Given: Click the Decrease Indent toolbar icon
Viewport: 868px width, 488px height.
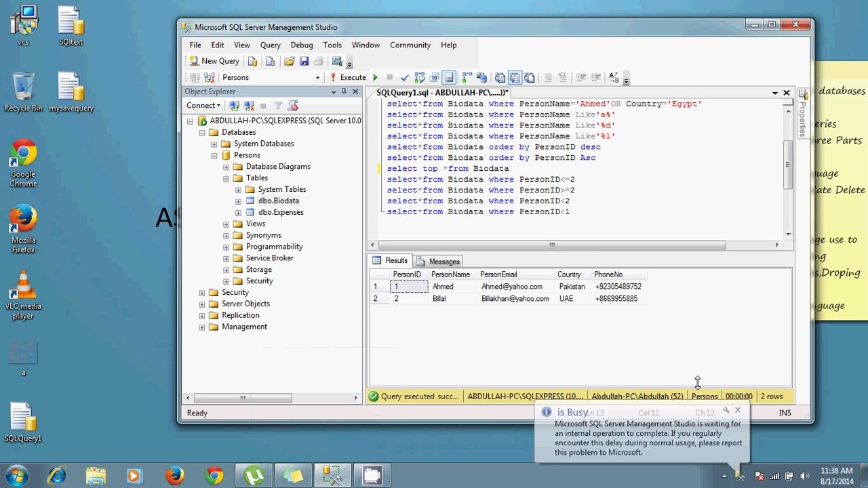Looking at the screenshot, I should (x=581, y=77).
